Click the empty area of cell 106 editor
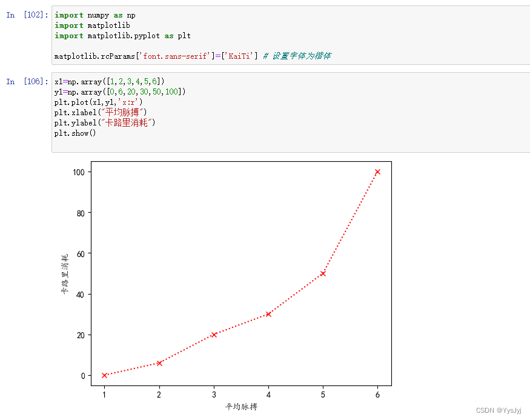The image size is (530, 420). click(291, 144)
